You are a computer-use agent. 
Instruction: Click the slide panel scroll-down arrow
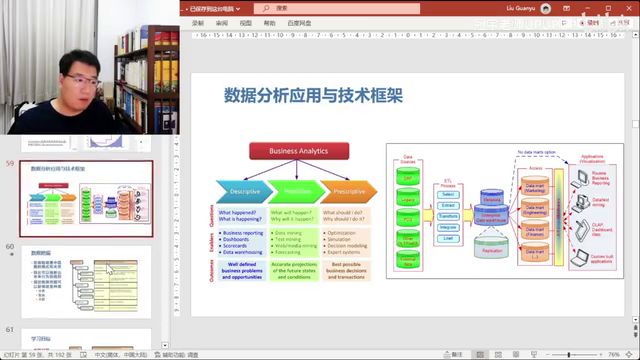pyautogui.click(x=164, y=345)
